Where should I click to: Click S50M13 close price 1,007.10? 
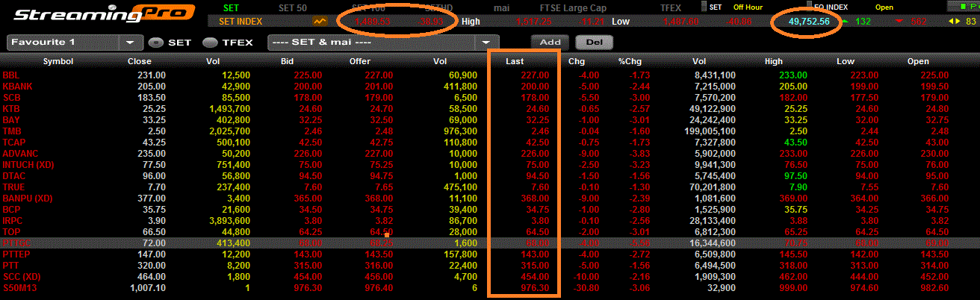tap(146, 288)
